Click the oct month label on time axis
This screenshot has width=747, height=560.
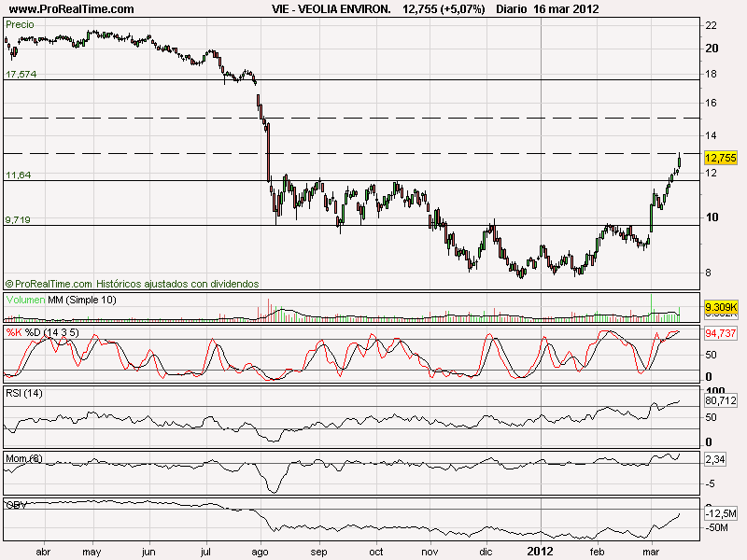click(x=376, y=552)
